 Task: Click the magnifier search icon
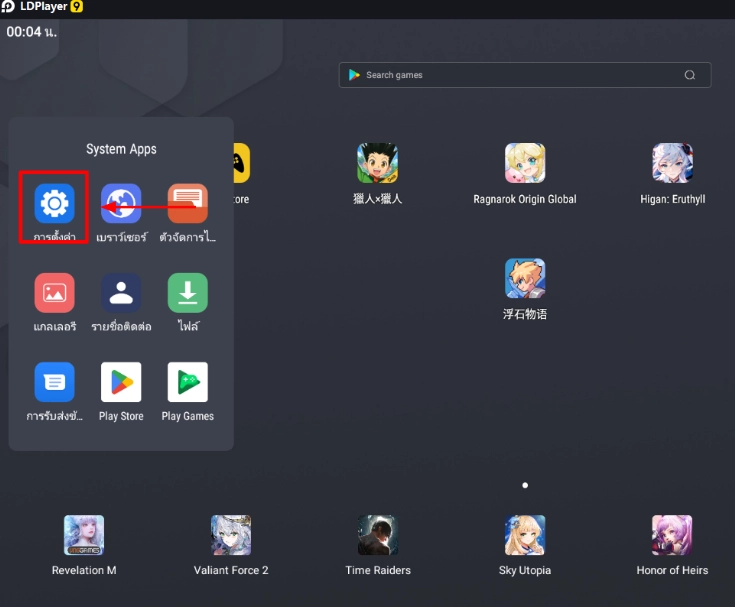690,75
